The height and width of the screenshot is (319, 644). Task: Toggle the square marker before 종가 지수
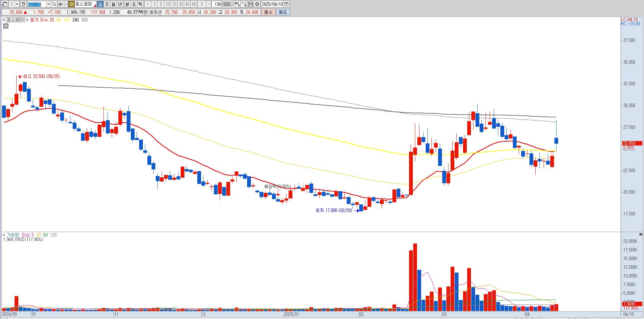point(28,20)
